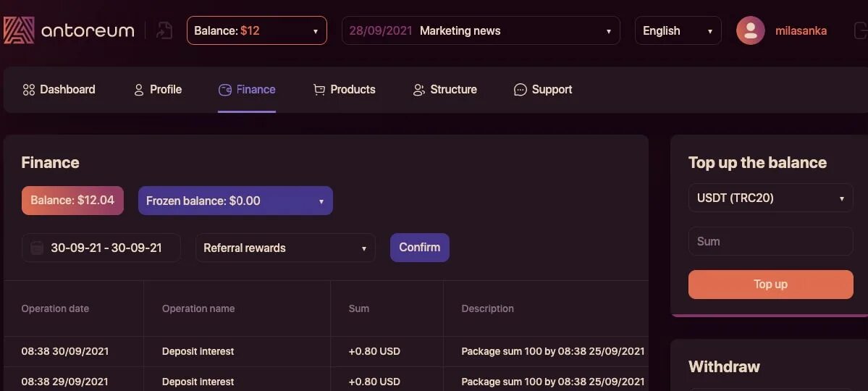Expand the Marketing news dropdown

pos(481,30)
